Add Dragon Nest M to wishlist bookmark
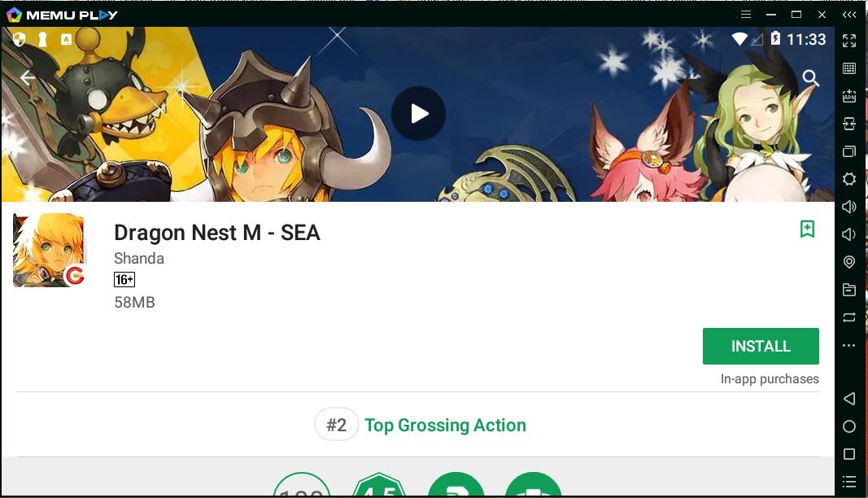868x498 pixels. click(807, 228)
